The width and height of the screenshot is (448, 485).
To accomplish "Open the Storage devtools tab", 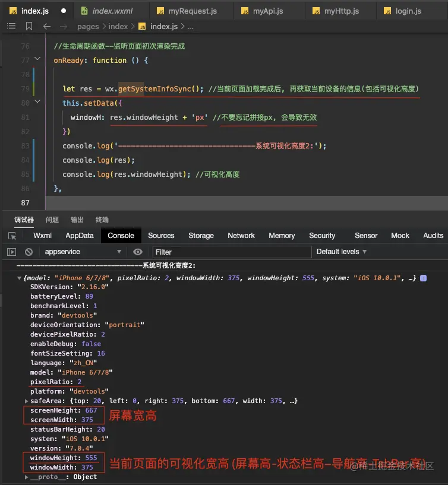I will [x=201, y=236].
